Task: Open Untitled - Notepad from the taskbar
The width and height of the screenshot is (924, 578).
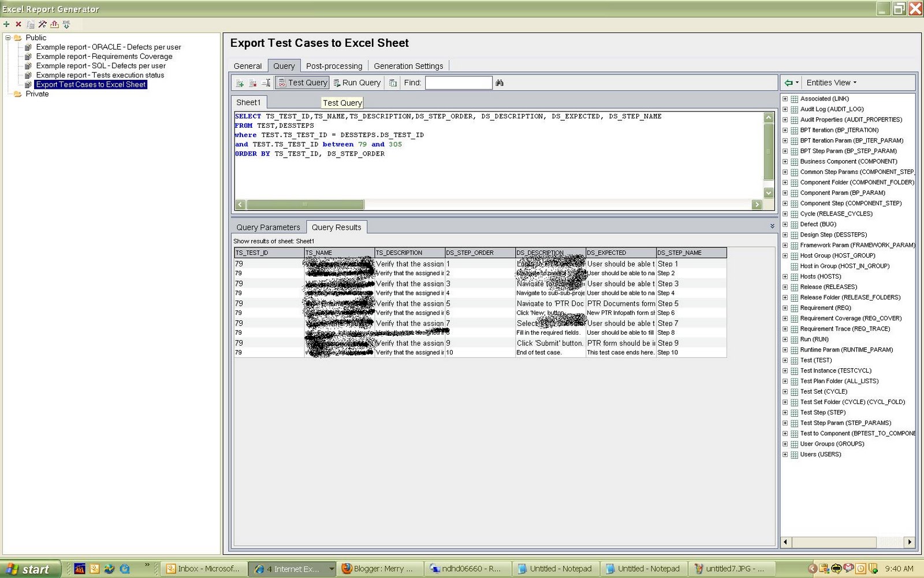Action: point(554,569)
